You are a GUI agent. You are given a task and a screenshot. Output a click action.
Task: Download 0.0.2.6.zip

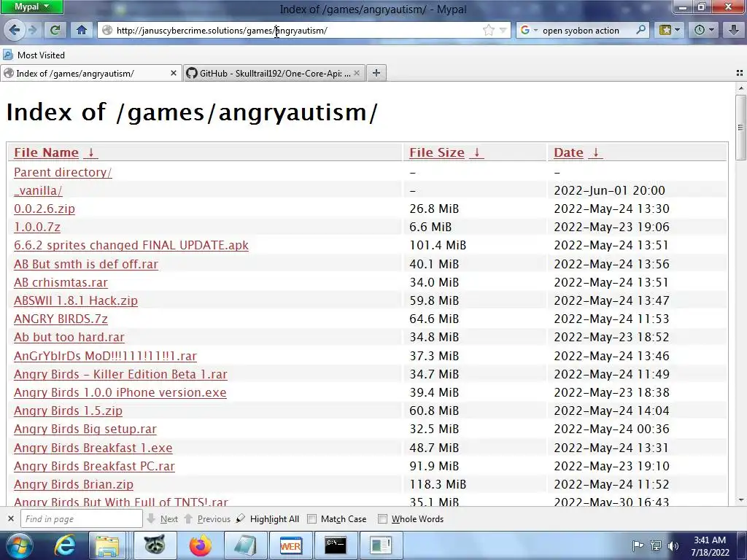click(x=44, y=209)
